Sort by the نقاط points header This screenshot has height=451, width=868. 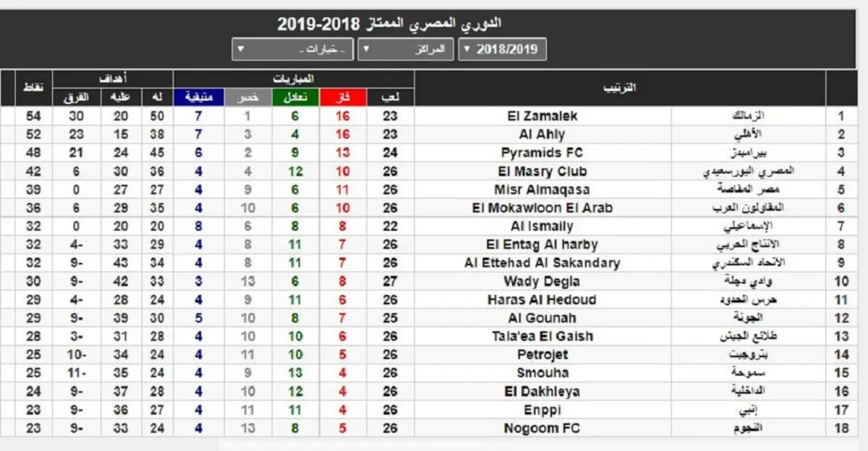pos(33,87)
